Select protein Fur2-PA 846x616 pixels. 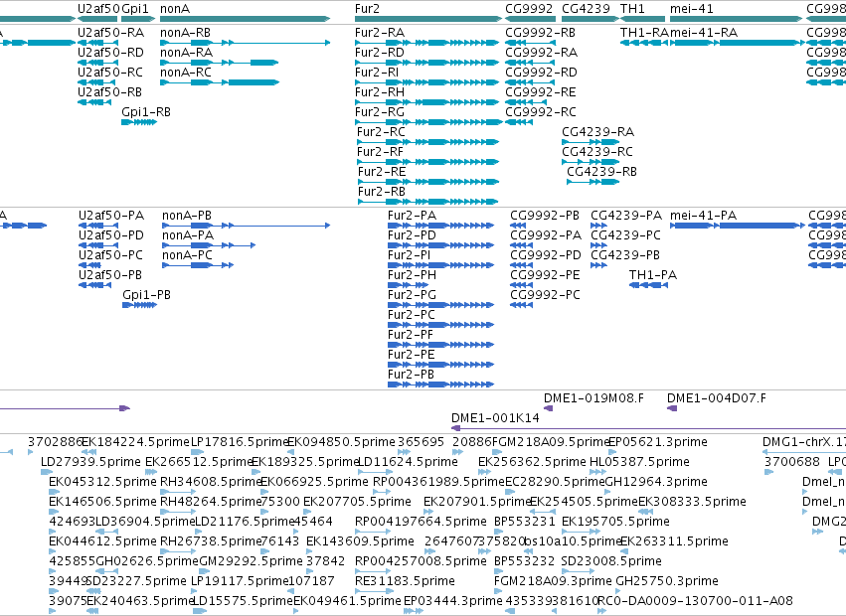click(x=440, y=226)
